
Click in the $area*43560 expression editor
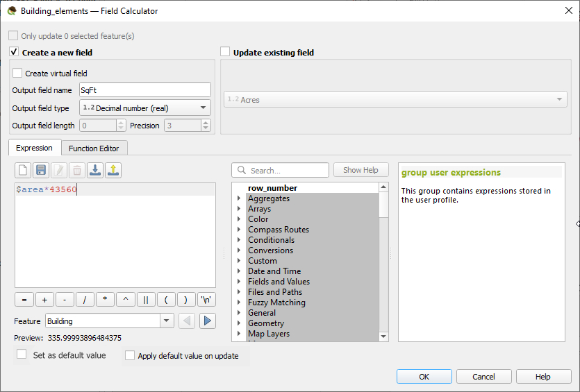pos(115,235)
